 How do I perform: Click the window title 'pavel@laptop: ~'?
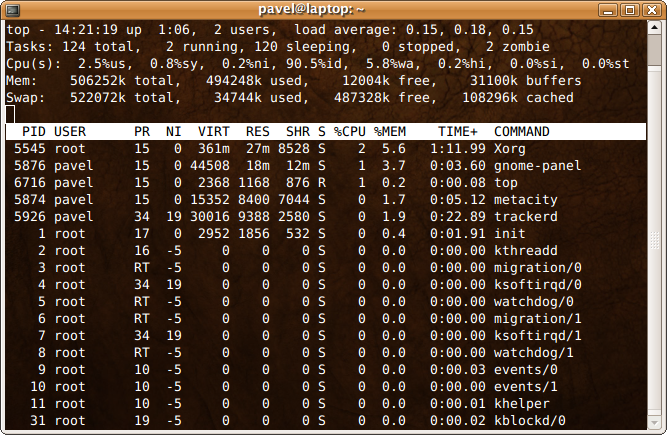click(311, 9)
